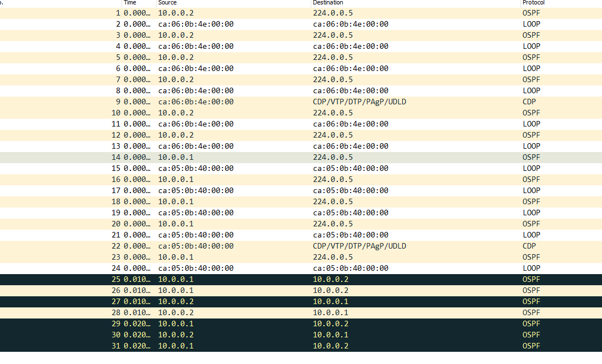This screenshot has height=364, width=602.
Task: Select packet 1 OSPF from 10.0.0.2
Action: pyautogui.click(x=301, y=13)
